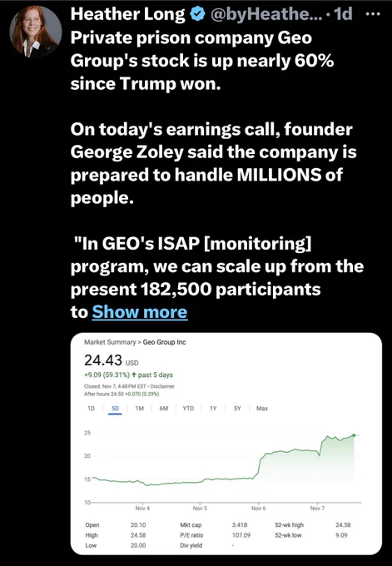Choose the YTD chart range
The width and height of the screenshot is (392, 566).
pyautogui.click(x=188, y=408)
